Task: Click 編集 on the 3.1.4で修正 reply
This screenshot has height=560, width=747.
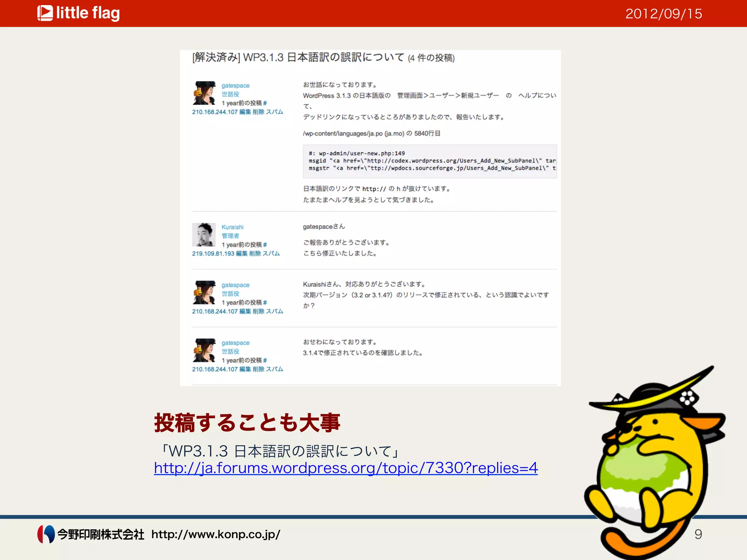Action: tap(245, 369)
